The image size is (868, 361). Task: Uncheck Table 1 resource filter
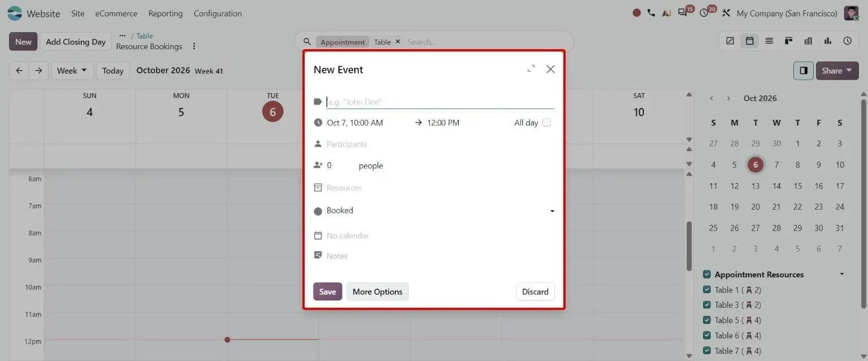tap(706, 290)
